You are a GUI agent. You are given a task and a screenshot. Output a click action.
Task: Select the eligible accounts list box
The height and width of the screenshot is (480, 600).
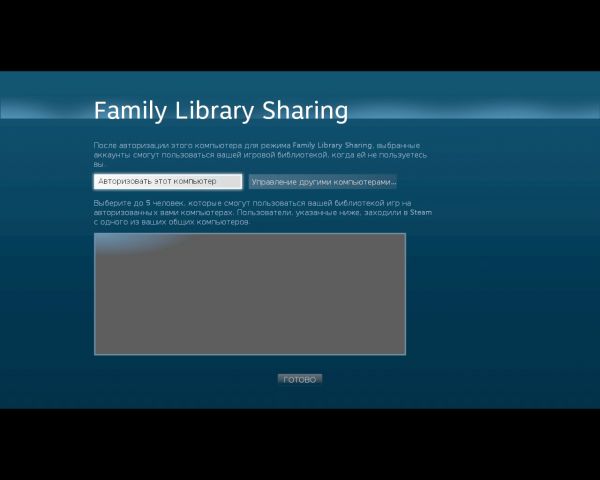(250, 295)
